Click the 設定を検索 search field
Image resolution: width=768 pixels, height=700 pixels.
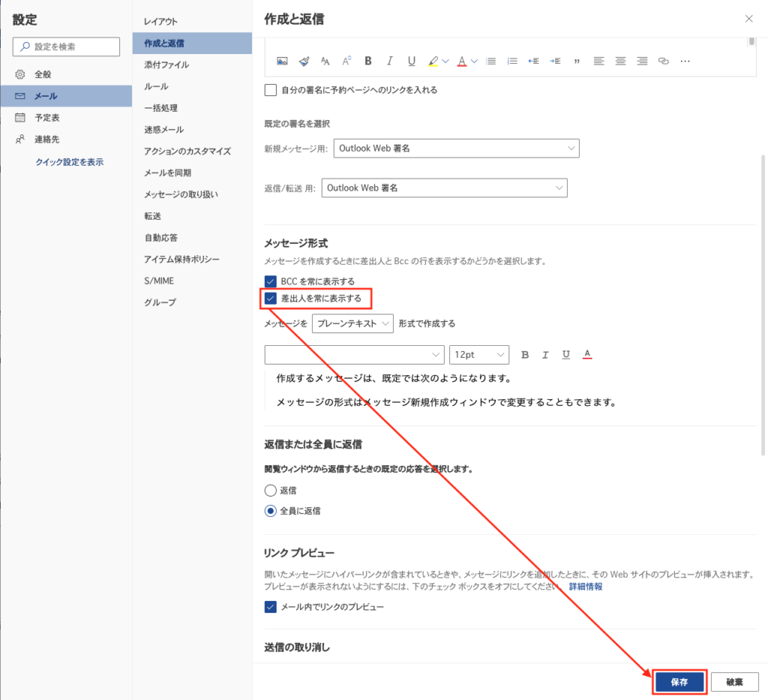67,47
